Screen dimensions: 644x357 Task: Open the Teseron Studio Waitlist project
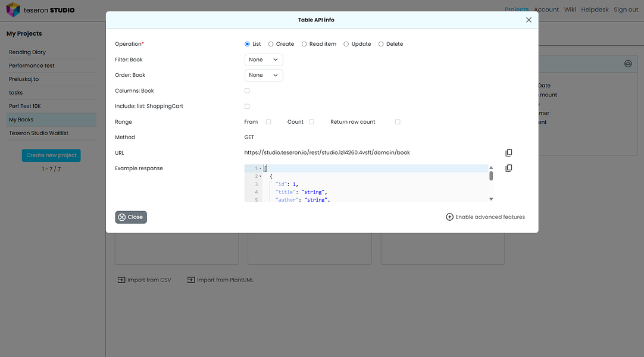pyautogui.click(x=51, y=133)
